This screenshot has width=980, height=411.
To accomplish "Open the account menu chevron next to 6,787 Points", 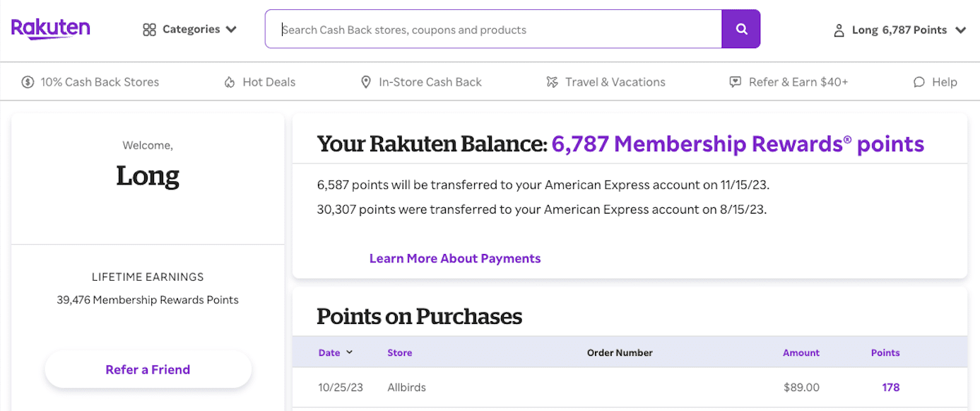I will pyautogui.click(x=961, y=30).
